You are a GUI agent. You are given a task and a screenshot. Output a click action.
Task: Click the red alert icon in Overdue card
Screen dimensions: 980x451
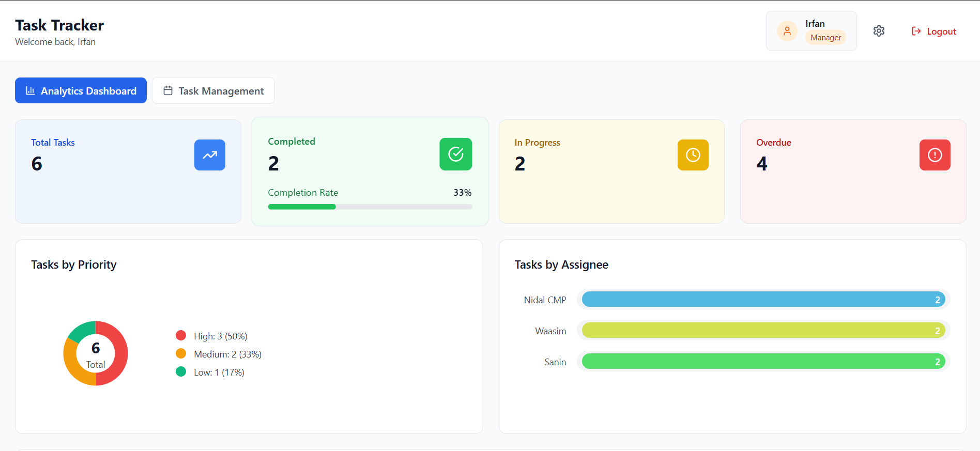[x=935, y=155]
